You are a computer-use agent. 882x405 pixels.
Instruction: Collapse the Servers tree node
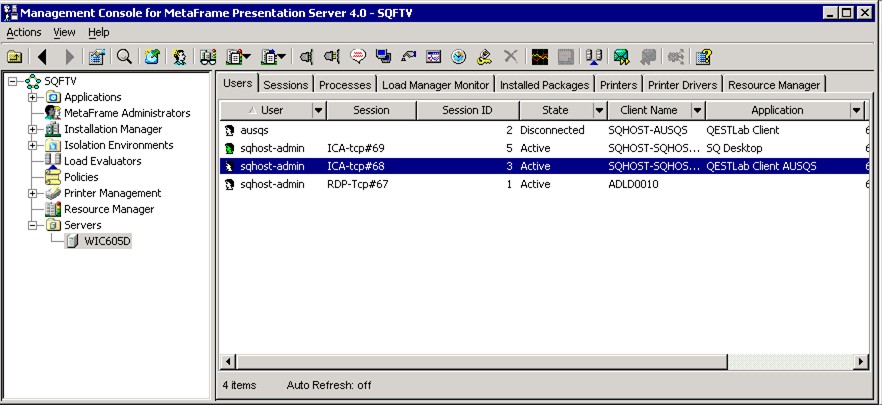coord(33,225)
